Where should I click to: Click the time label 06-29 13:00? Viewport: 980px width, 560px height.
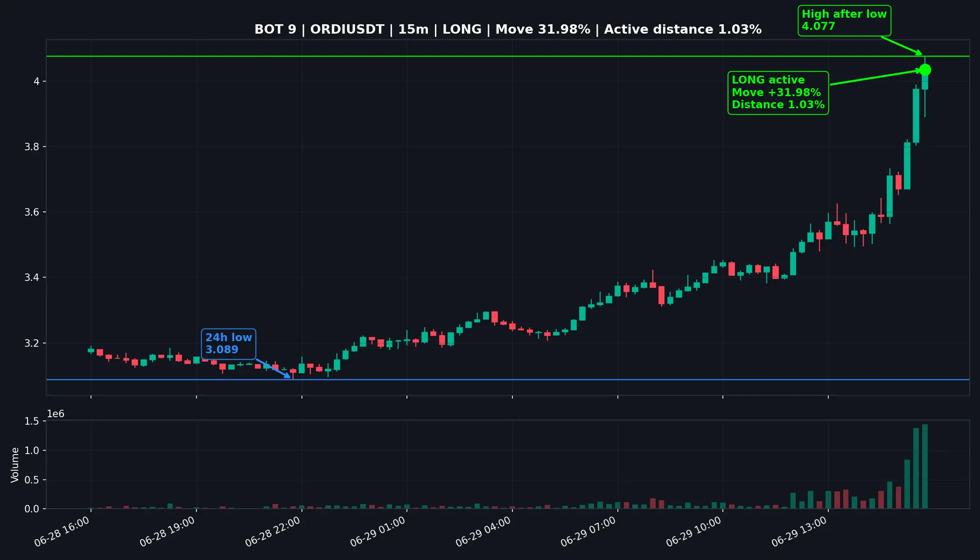click(799, 532)
